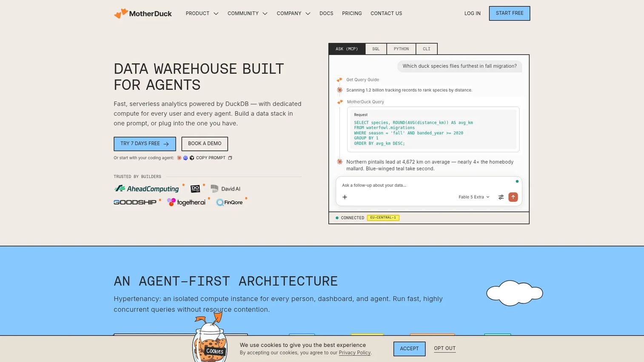Switch to the CLI tab
The width and height of the screenshot is (644, 362).
pyautogui.click(x=427, y=49)
